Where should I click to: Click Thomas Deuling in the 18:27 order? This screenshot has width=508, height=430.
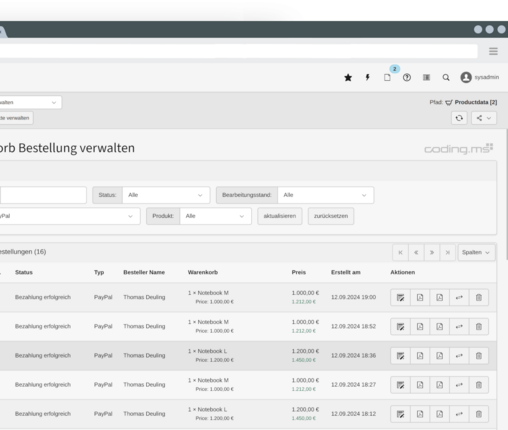pyautogui.click(x=144, y=385)
